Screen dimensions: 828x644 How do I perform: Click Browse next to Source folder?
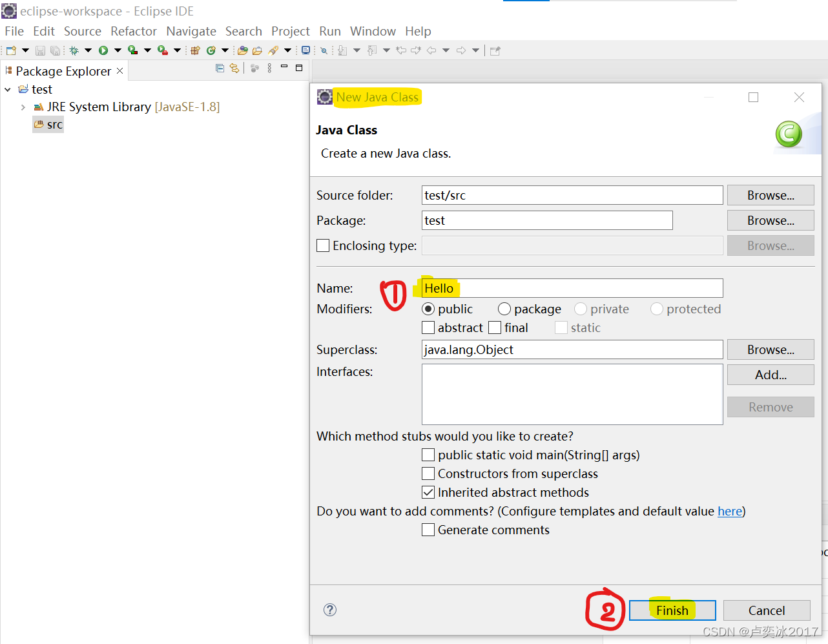coord(771,195)
